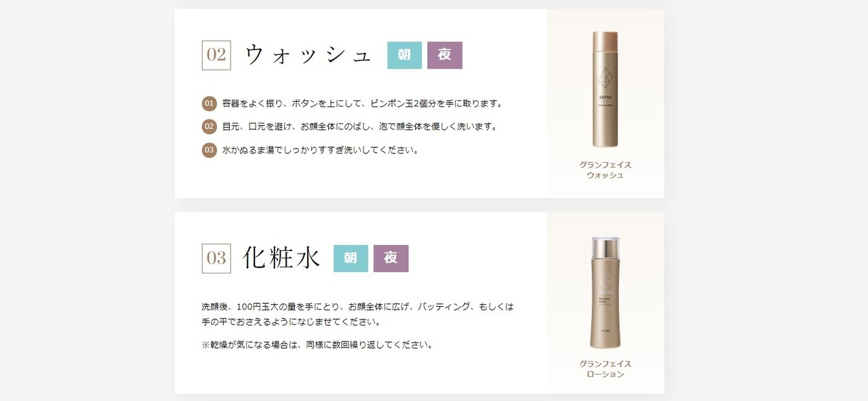Select the step 03 circle badge
868x401 pixels.
point(209,150)
